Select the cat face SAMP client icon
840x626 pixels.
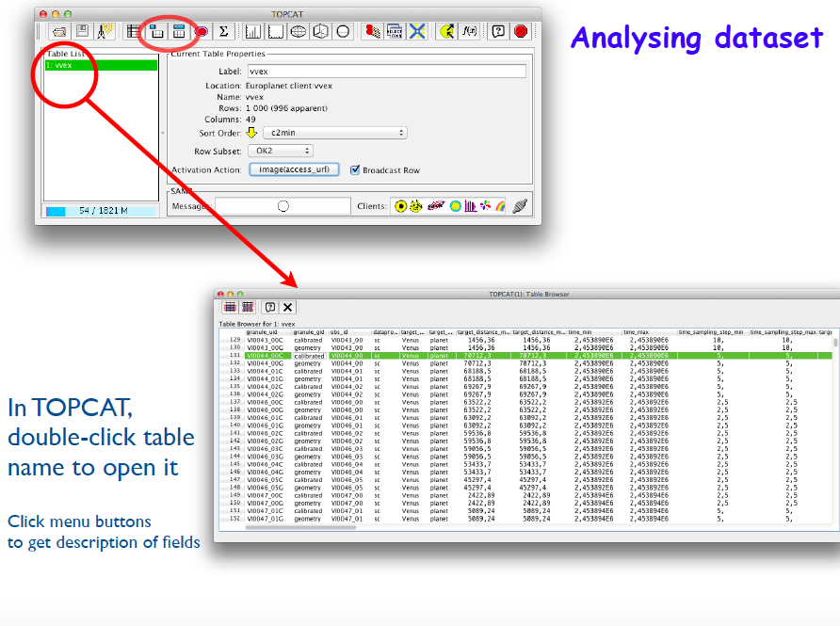(x=415, y=206)
